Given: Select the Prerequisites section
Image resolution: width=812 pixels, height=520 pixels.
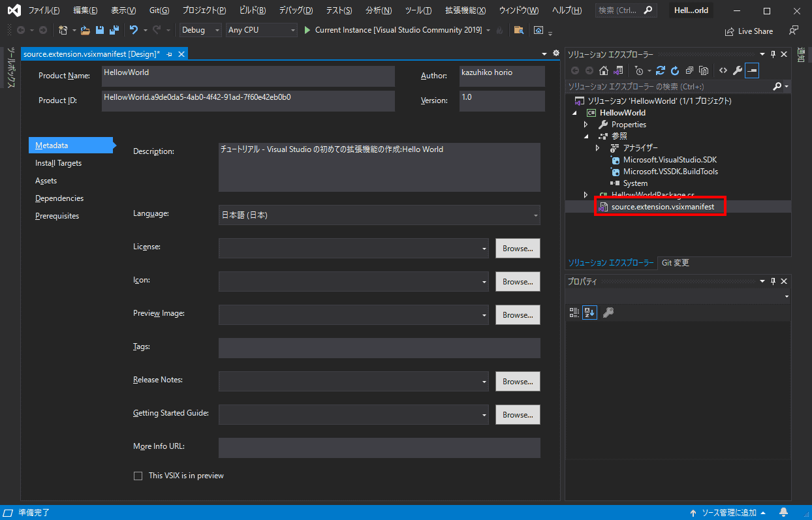Looking at the screenshot, I should pos(57,216).
